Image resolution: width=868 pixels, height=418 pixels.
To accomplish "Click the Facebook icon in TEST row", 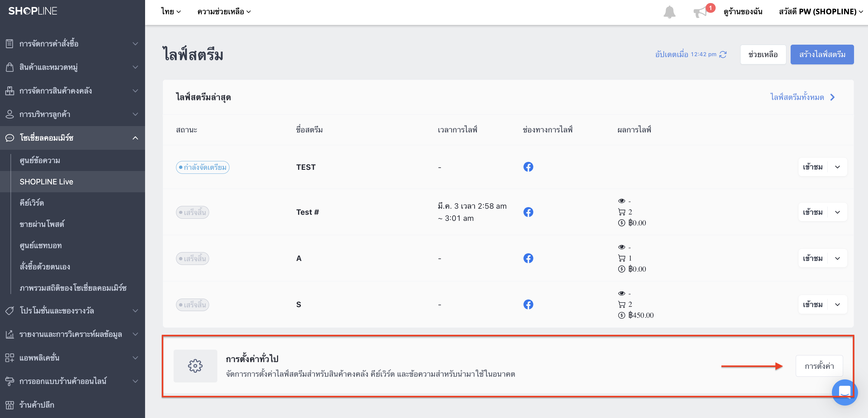I will [528, 167].
